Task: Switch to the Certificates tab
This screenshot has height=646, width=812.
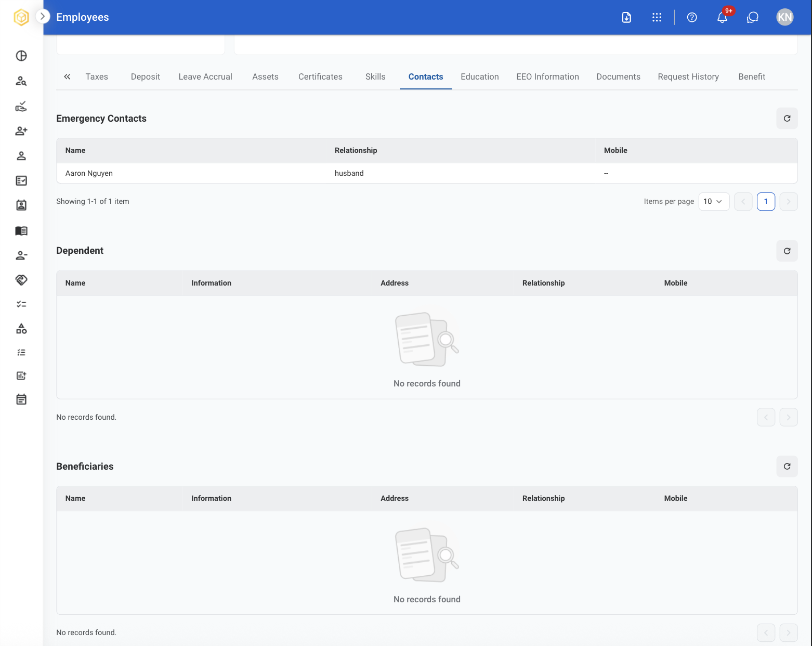Action: [x=320, y=76]
